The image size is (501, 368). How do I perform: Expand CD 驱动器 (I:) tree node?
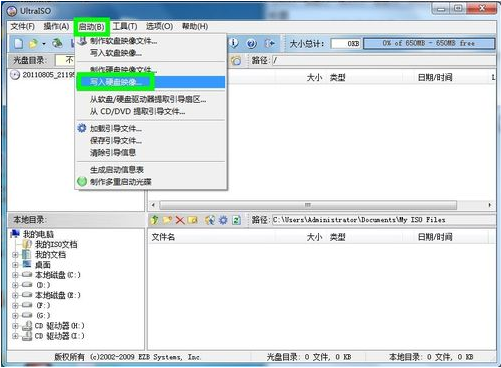coord(15,336)
